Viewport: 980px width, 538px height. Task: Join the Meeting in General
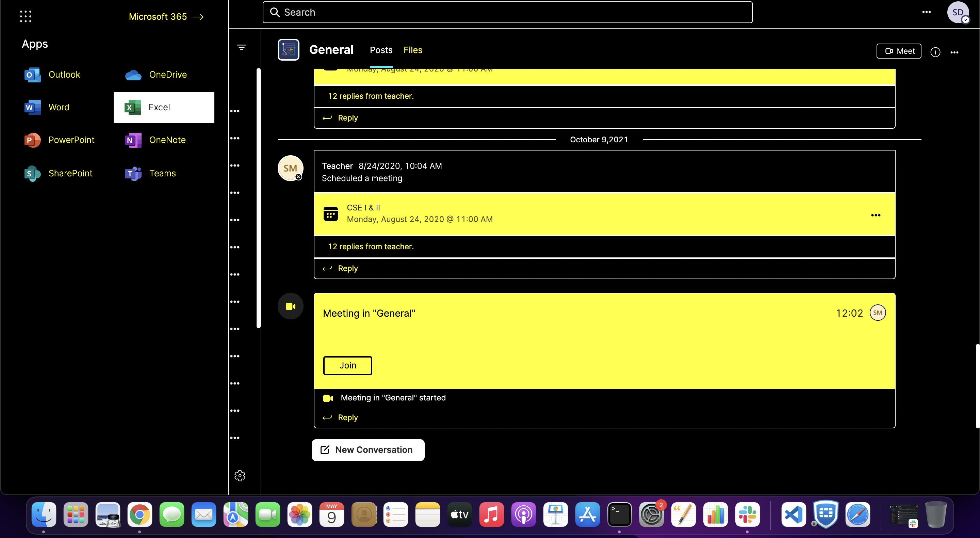(347, 365)
